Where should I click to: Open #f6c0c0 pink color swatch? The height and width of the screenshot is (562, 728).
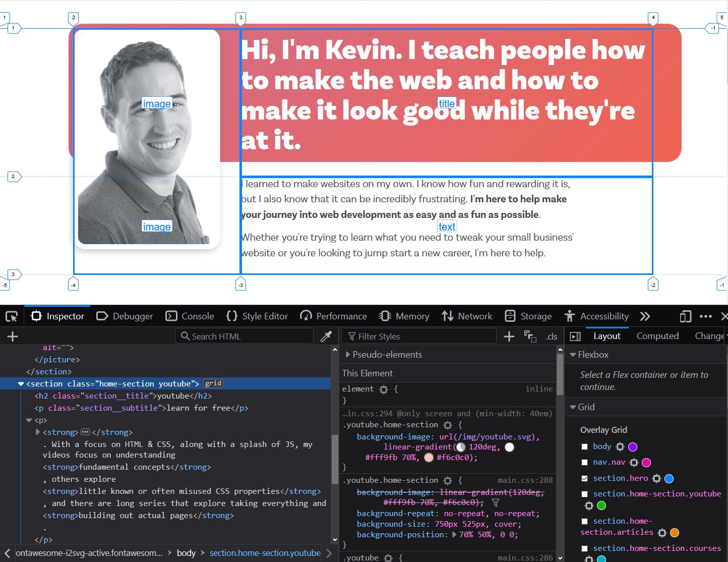click(429, 458)
